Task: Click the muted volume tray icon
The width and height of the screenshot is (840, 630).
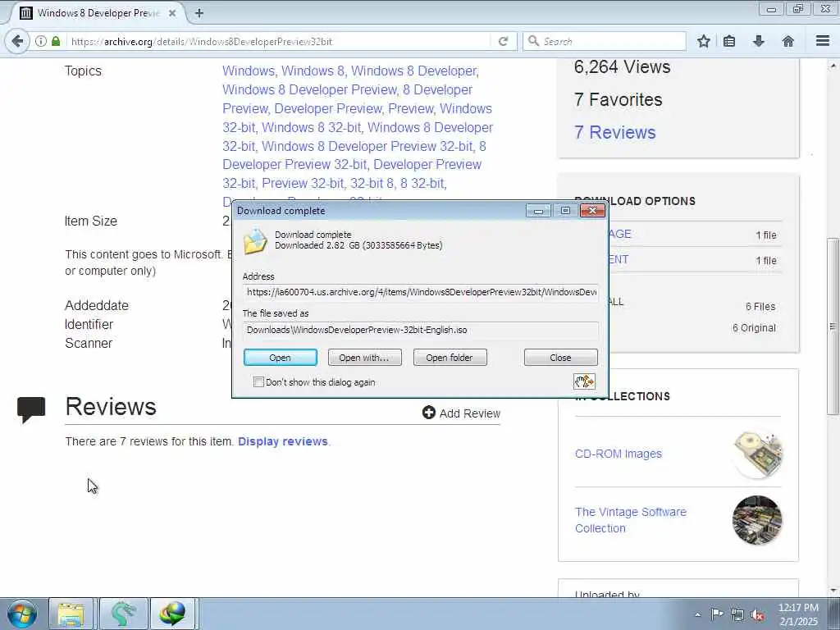Action: [757, 615]
